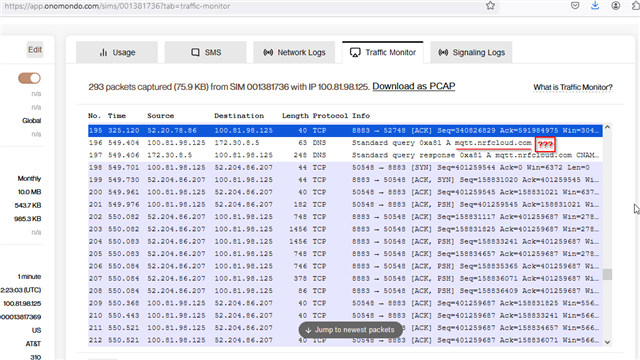640x360 pixels.
Task: Select ACK, SYN packet number 199
Action: point(345,180)
